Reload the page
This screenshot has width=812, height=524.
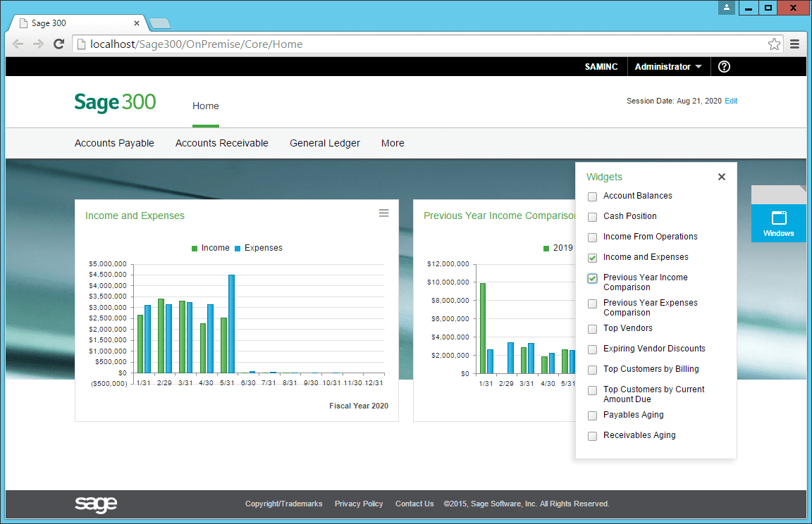coord(59,44)
